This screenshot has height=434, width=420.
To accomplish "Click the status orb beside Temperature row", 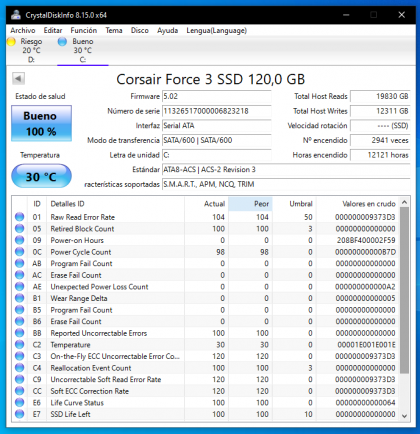I will 20,345.
